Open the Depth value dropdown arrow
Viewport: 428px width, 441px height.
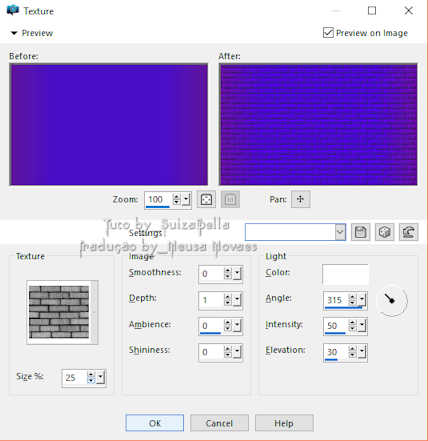click(237, 300)
